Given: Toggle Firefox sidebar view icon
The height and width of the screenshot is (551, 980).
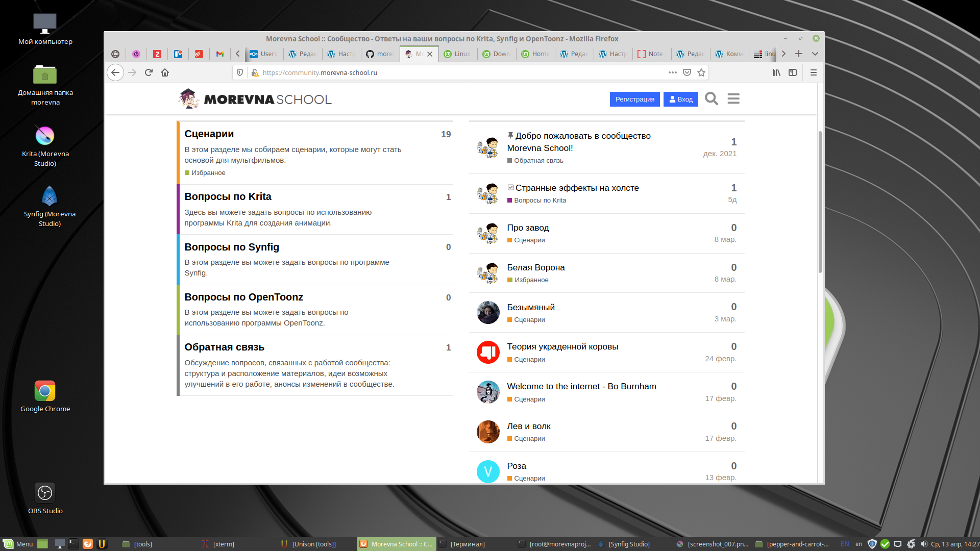Looking at the screenshot, I should [793, 72].
